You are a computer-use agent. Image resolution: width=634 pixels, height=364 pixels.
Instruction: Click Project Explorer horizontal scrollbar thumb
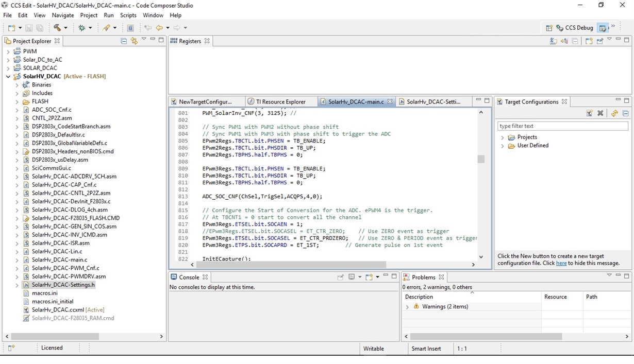pos(55,336)
